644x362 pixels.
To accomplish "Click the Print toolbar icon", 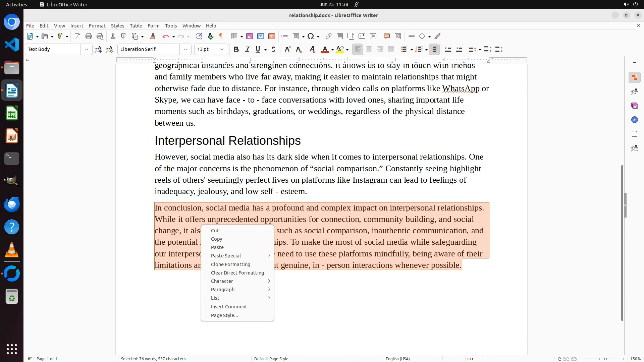I will tap(89, 36).
